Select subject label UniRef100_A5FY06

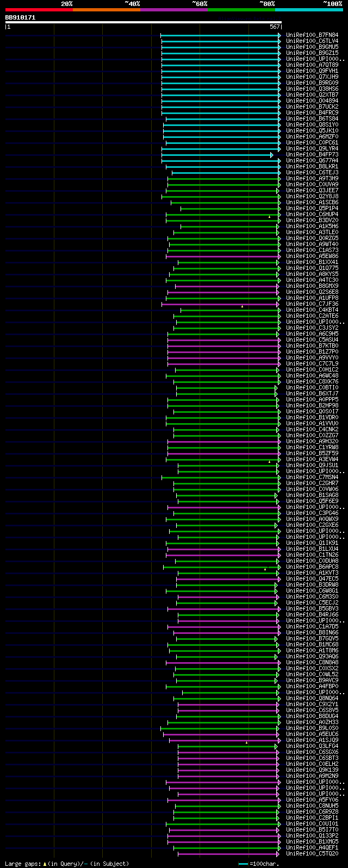pos(312,800)
